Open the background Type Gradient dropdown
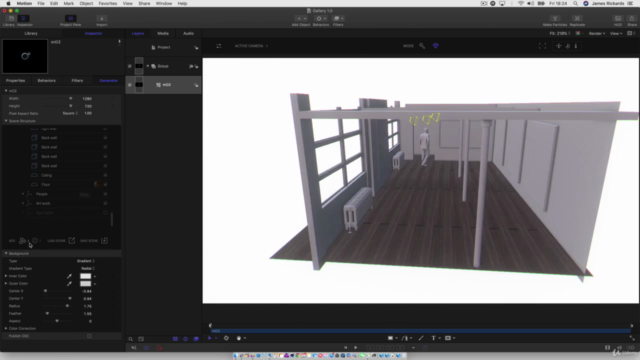640x360 pixels. coord(86,261)
